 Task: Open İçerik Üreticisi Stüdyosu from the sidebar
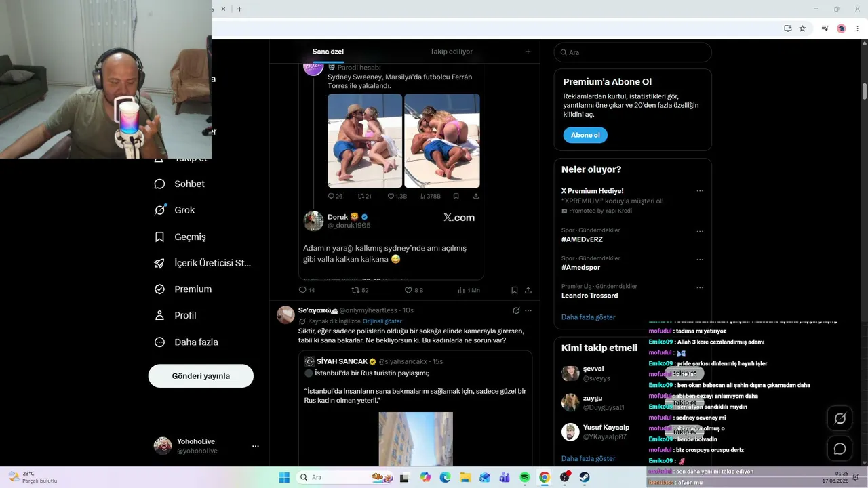tap(202, 263)
